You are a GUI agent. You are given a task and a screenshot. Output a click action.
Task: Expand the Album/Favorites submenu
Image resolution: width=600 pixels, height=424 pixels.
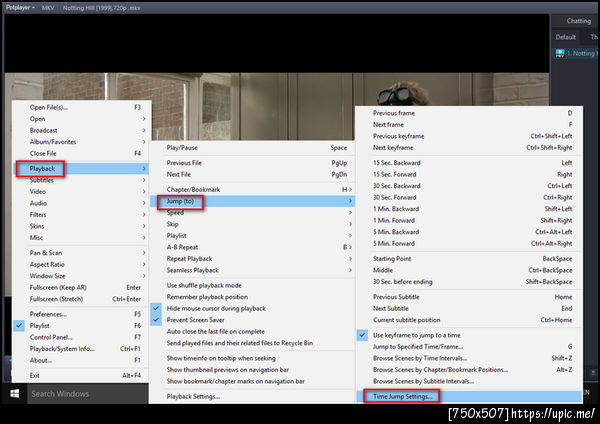[82, 142]
